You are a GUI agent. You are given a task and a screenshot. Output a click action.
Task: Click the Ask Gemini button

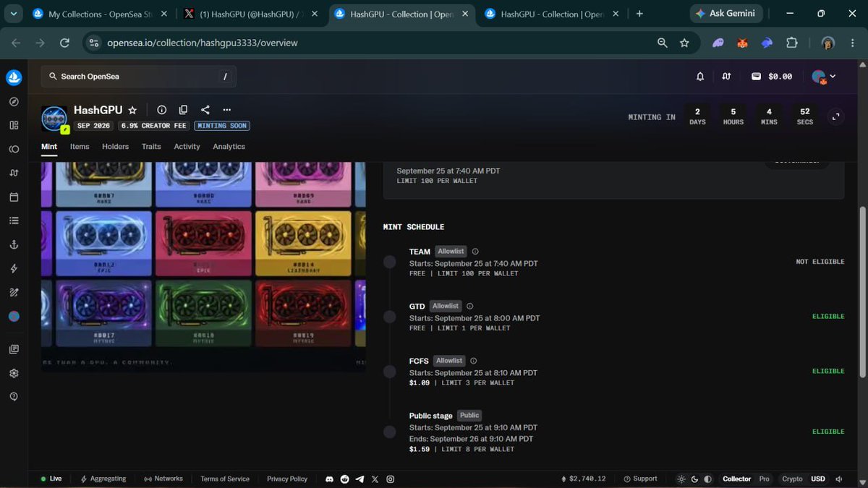pos(726,14)
